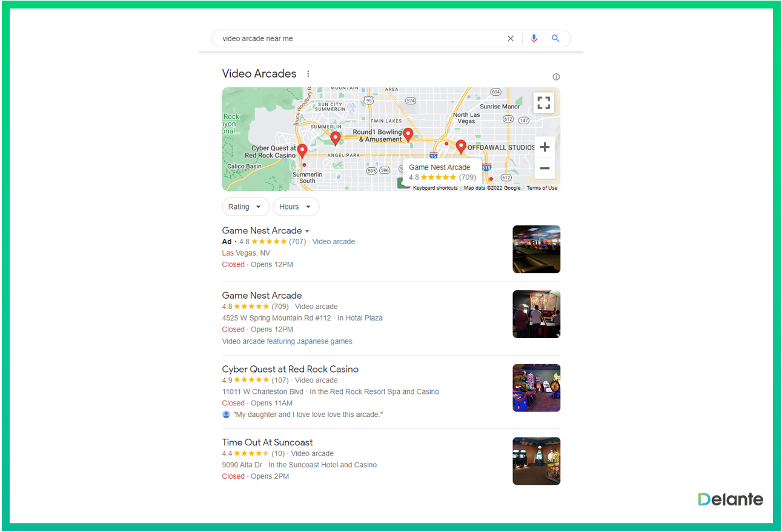Select the Round1 Bowling & Amusement map pin
Image resolution: width=782 pixels, height=532 pixels.
[408, 135]
